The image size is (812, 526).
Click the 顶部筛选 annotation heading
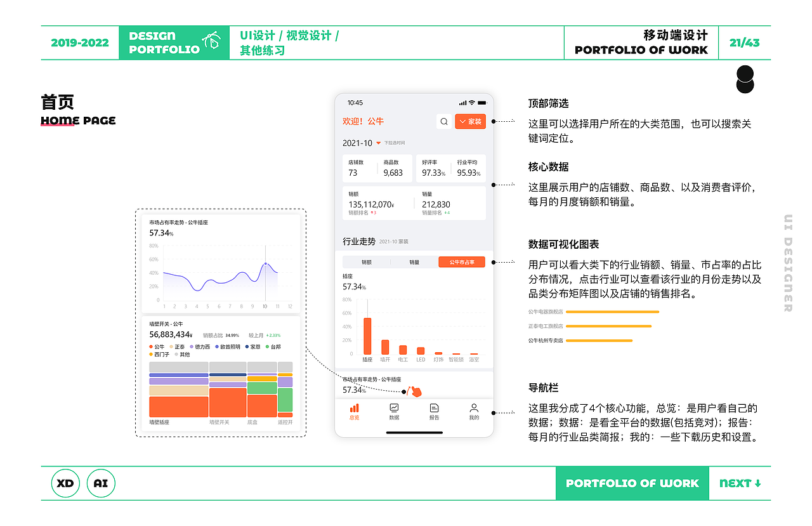[x=549, y=103]
